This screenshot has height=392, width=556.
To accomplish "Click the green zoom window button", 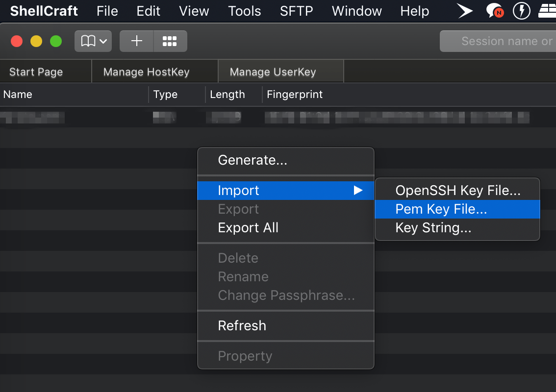I will 56,41.
